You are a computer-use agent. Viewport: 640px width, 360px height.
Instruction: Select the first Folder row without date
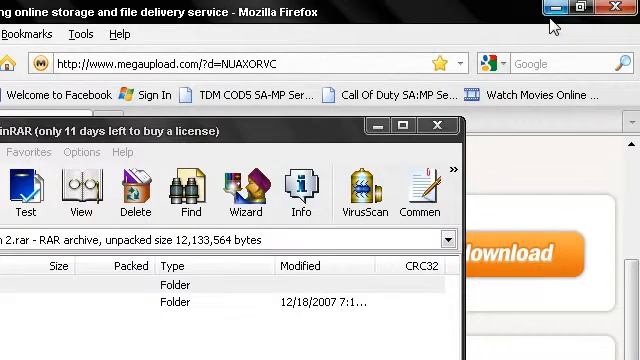point(222,285)
